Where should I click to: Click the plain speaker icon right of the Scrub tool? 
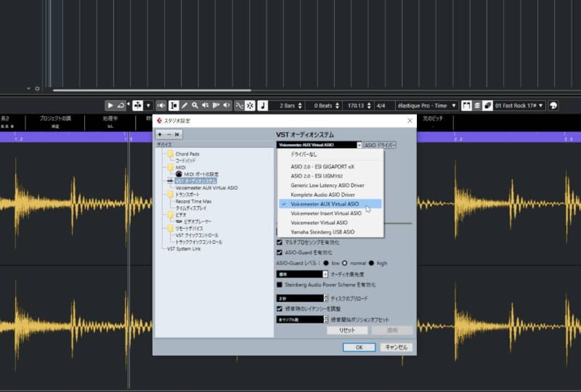pyautogui.click(x=227, y=105)
